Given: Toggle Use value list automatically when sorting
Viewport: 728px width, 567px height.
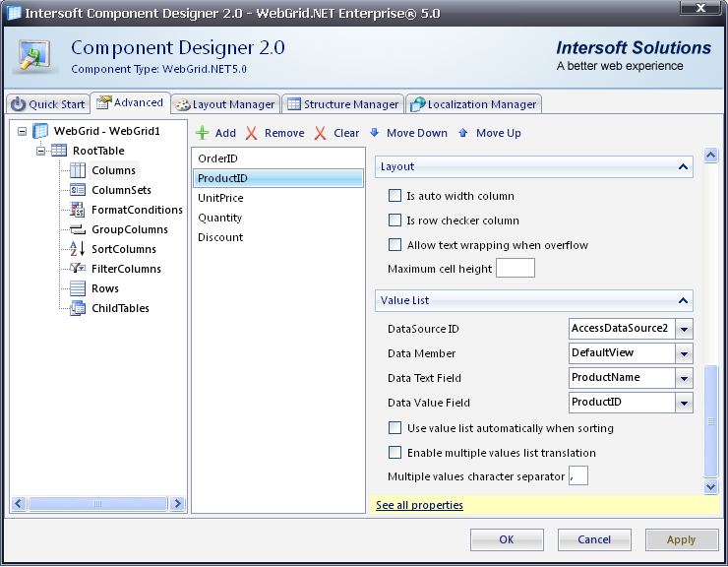Looking at the screenshot, I should 394,427.
